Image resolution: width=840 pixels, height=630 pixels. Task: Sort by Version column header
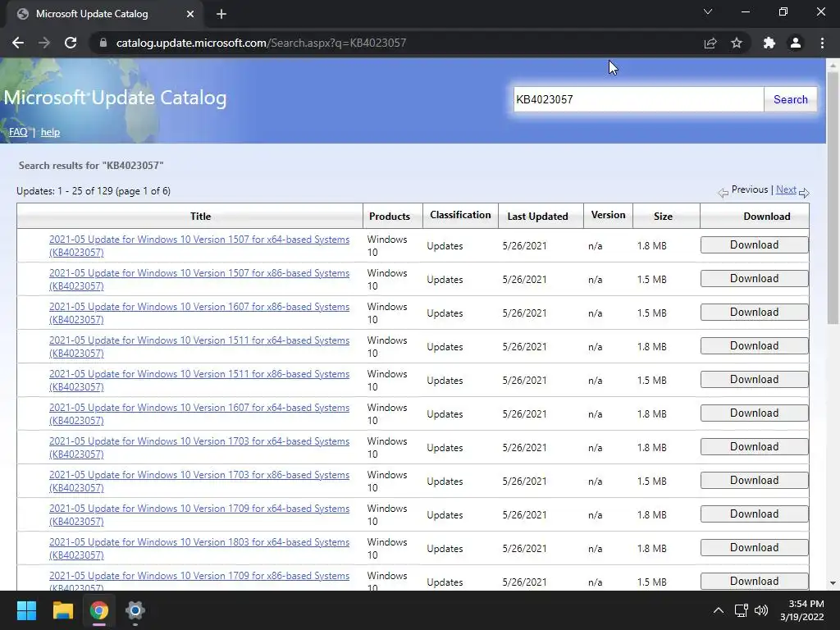608,215
